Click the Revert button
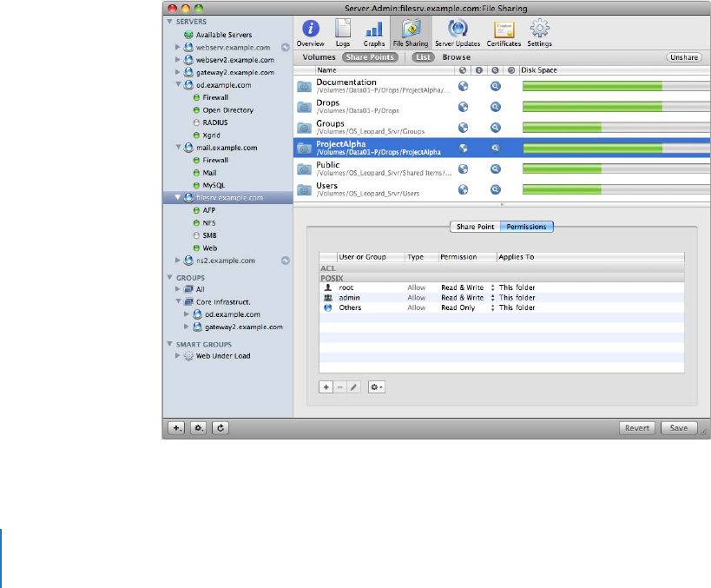Viewport: 711px width, 588px height. coord(637,428)
